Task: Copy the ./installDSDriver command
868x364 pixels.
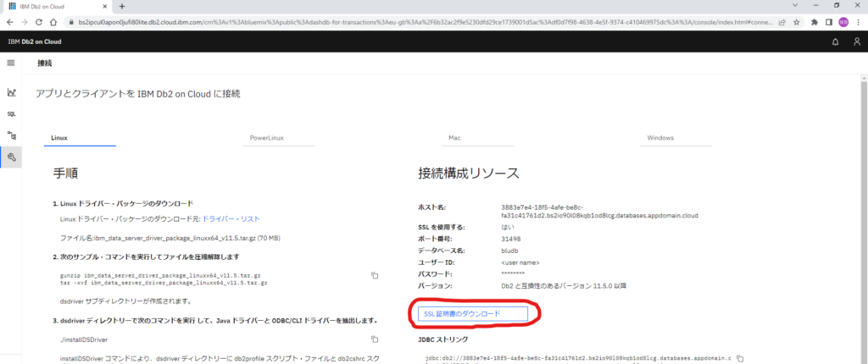Action: [375, 339]
